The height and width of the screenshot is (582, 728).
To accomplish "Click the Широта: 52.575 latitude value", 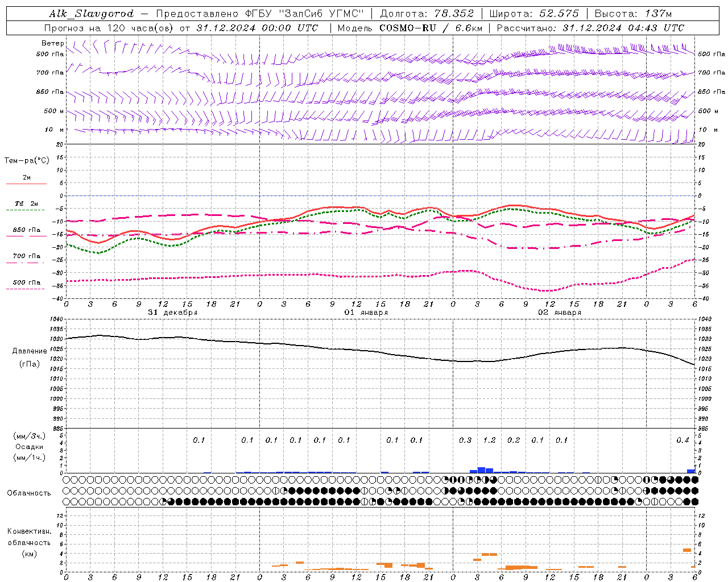I will pyautogui.click(x=534, y=14).
